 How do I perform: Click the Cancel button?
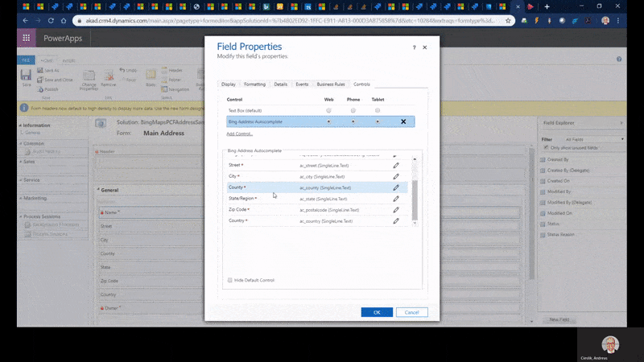pos(412,312)
